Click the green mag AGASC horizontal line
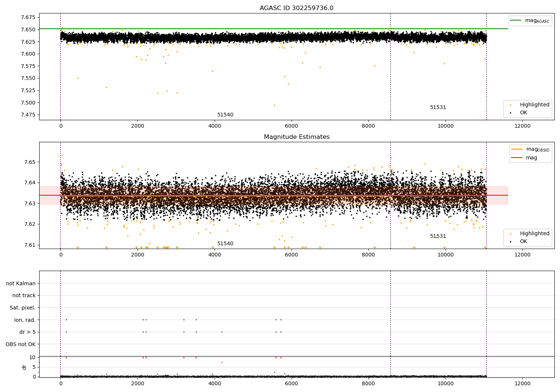The image size is (560, 392). (x=274, y=29)
